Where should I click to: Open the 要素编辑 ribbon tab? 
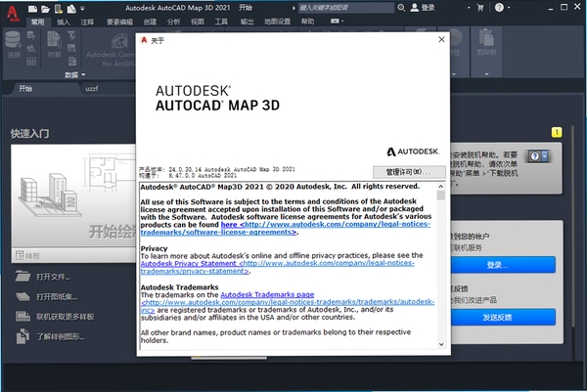119,22
